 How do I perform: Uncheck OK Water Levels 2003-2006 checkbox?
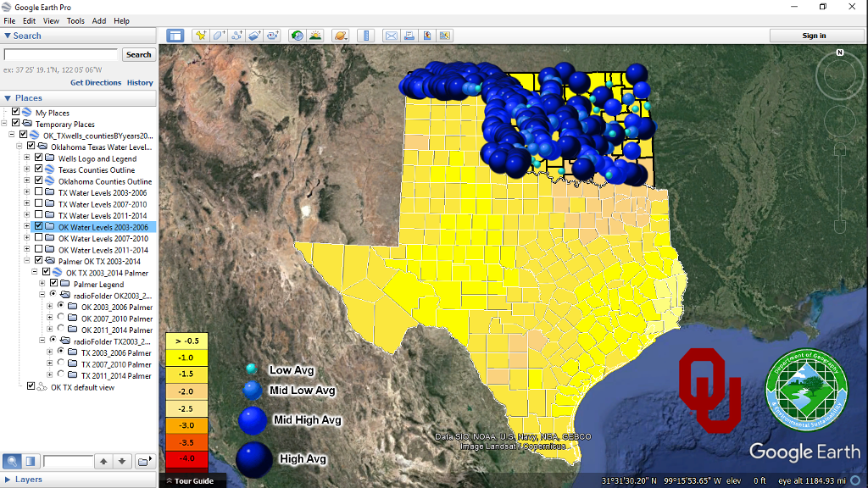click(x=38, y=226)
